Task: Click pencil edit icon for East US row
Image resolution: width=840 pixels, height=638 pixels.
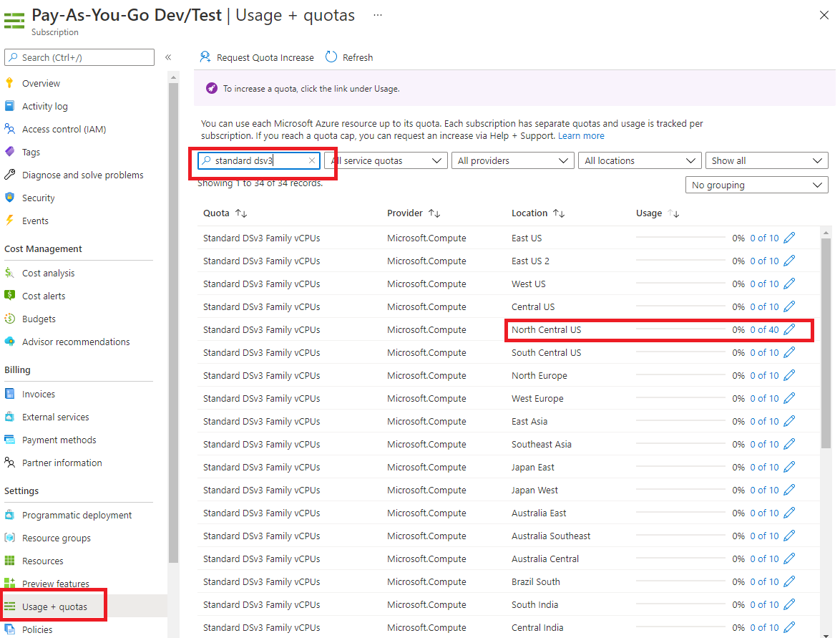Action: point(789,238)
